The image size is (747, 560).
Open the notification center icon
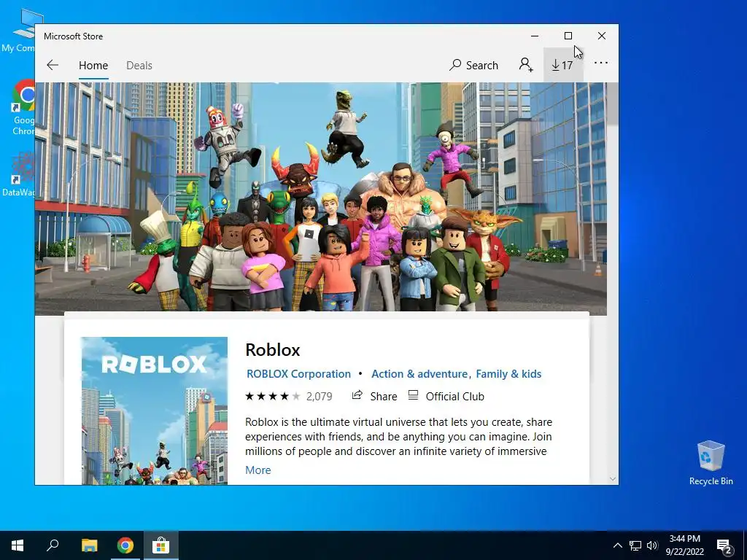point(724,546)
